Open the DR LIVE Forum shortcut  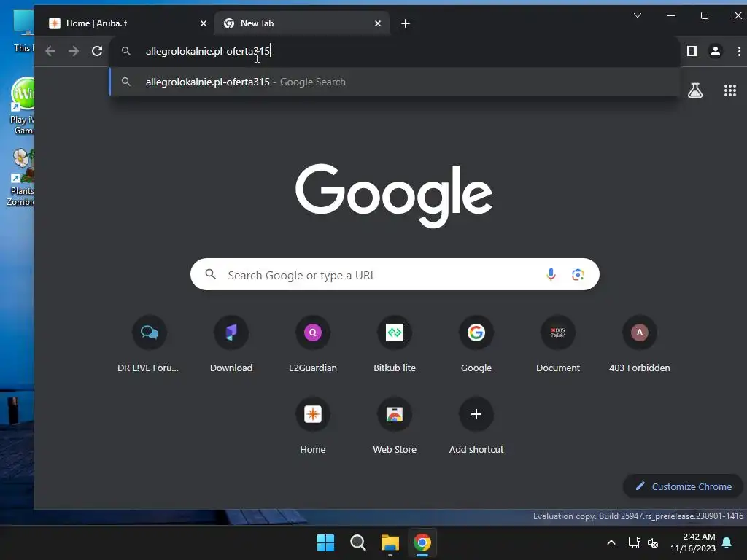(149, 344)
